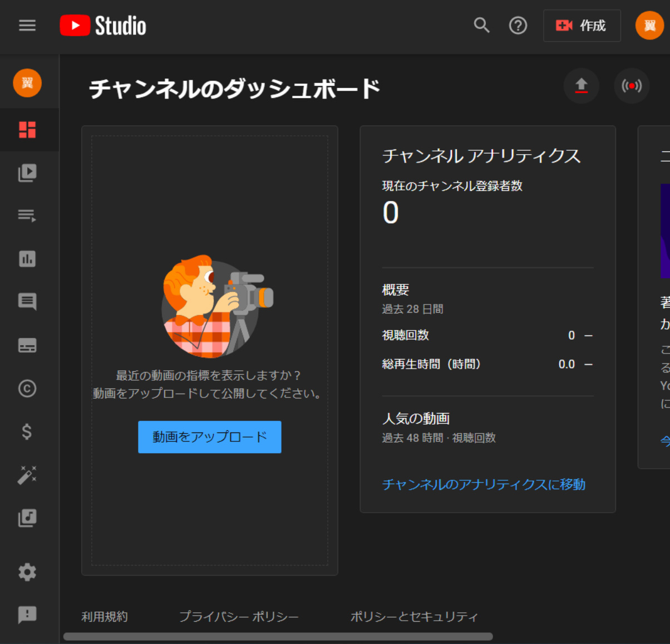Open account avatar menu in header
The height and width of the screenshot is (644, 670).
click(649, 26)
